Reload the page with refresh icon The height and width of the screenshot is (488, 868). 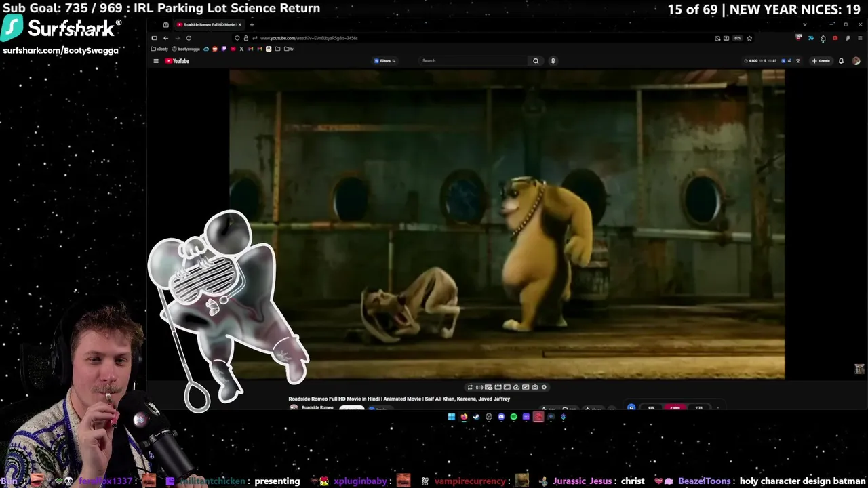coord(189,38)
